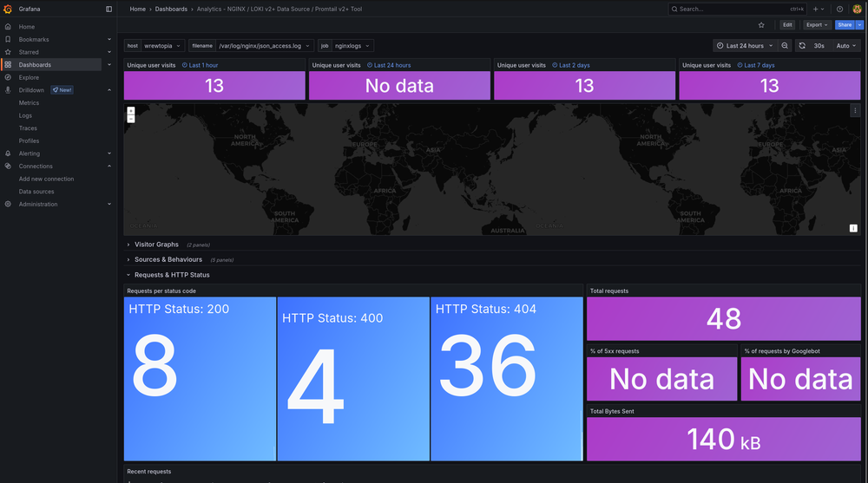Viewport: 868px width, 483px height.
Task: Collapse the Requests & HTTP Status row
Action: click(172, 275)
